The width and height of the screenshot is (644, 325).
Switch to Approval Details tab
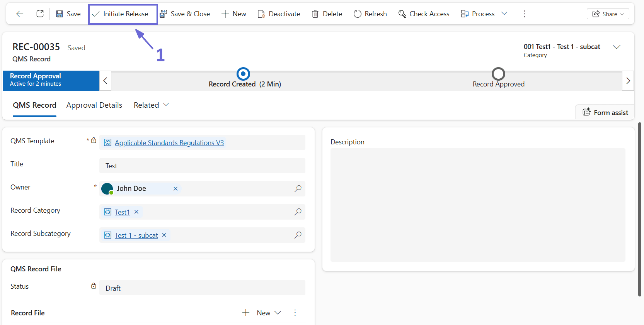coord(94,105)
